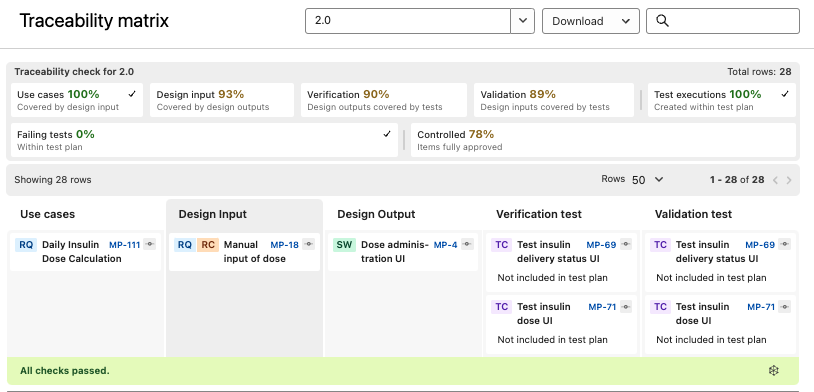The image size is (814, 392).
Task: Select the Design Input column header
Action: (x=212, y=214)
